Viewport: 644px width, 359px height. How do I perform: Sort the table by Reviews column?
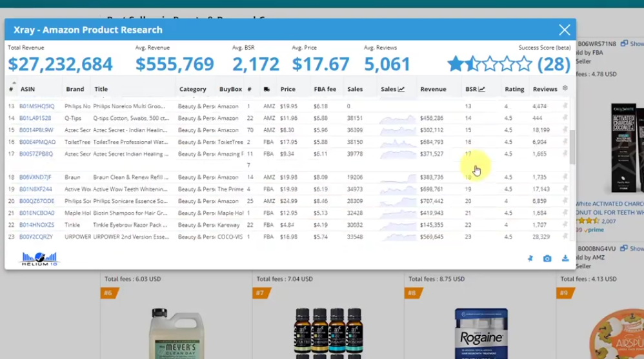[545, 89]
